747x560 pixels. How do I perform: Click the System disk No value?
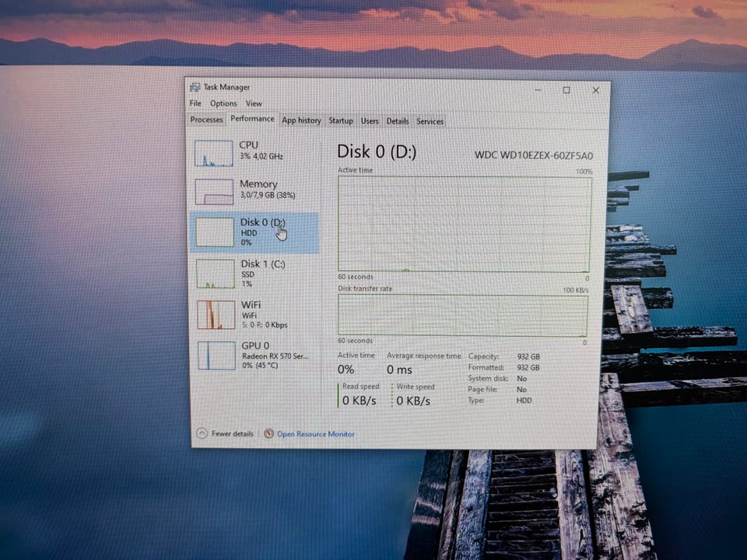(521, 379)
